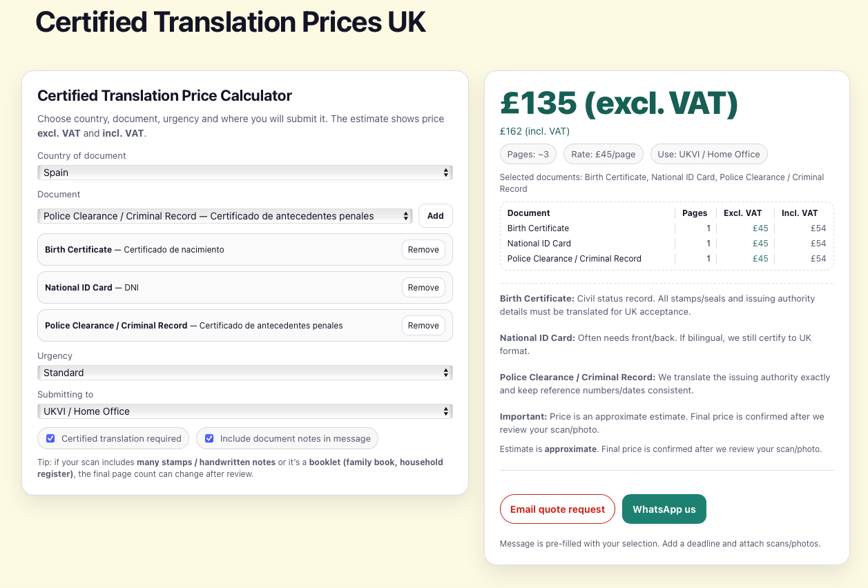Select the Birth Certificate table row
The image size is (868, 588).
tap(539, 228)
